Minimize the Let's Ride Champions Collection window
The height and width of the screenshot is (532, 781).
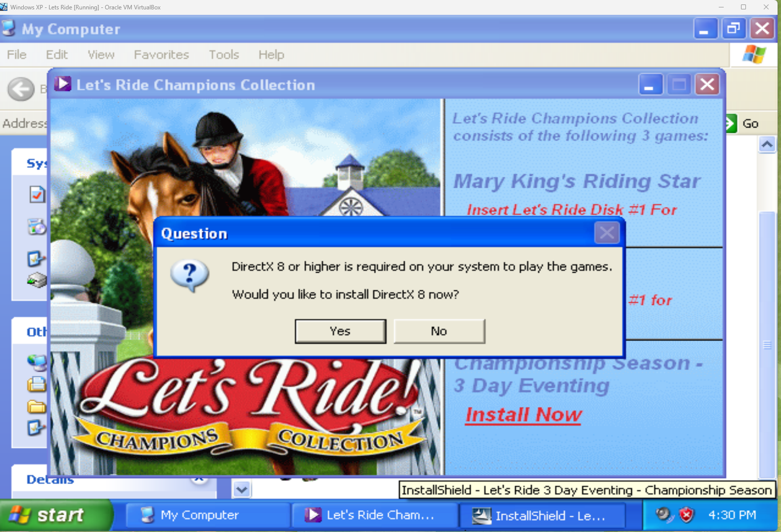[651, 85]
